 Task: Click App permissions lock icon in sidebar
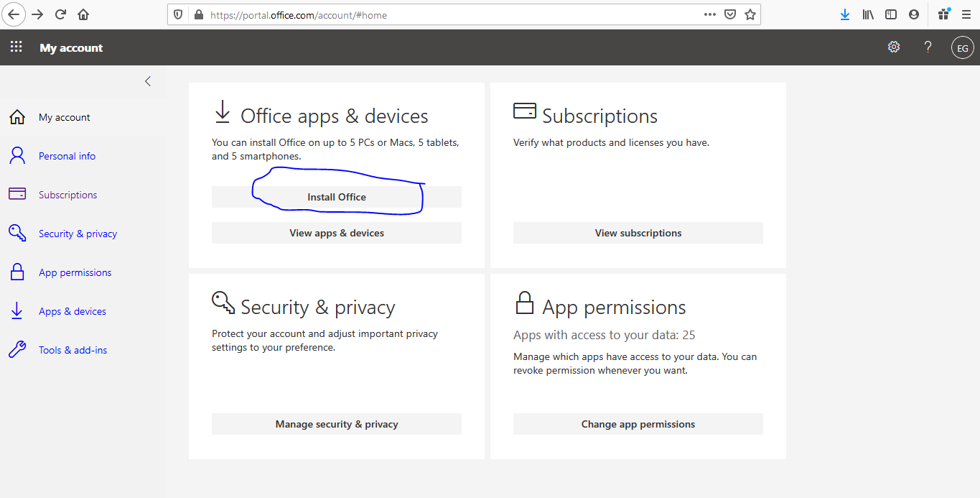pyautogui.click(x=17, y=272)
